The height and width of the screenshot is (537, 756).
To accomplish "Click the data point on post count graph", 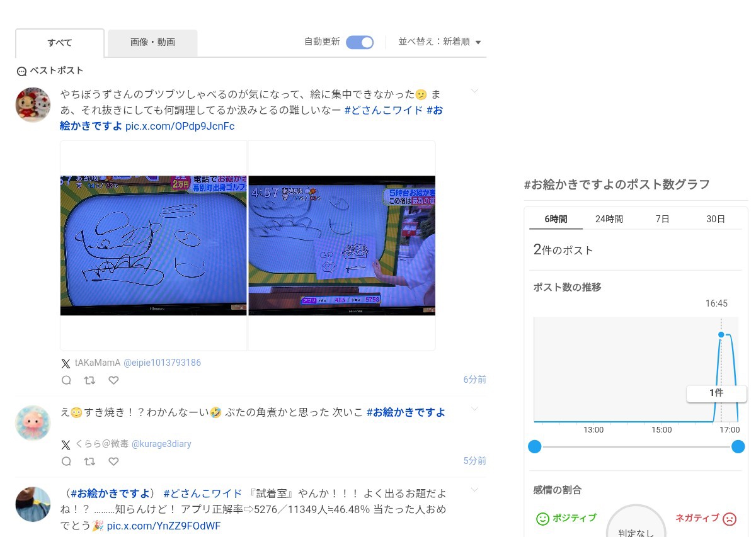I will [721, 335].
